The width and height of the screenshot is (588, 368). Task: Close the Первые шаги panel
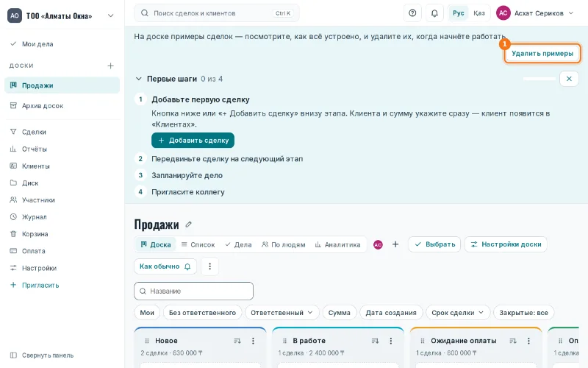coord(569,79)
